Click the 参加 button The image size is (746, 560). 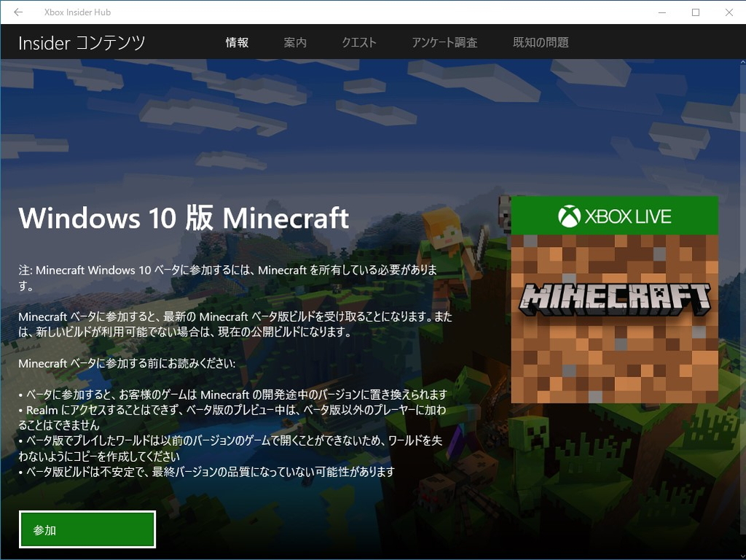click(x=87, y=529)
